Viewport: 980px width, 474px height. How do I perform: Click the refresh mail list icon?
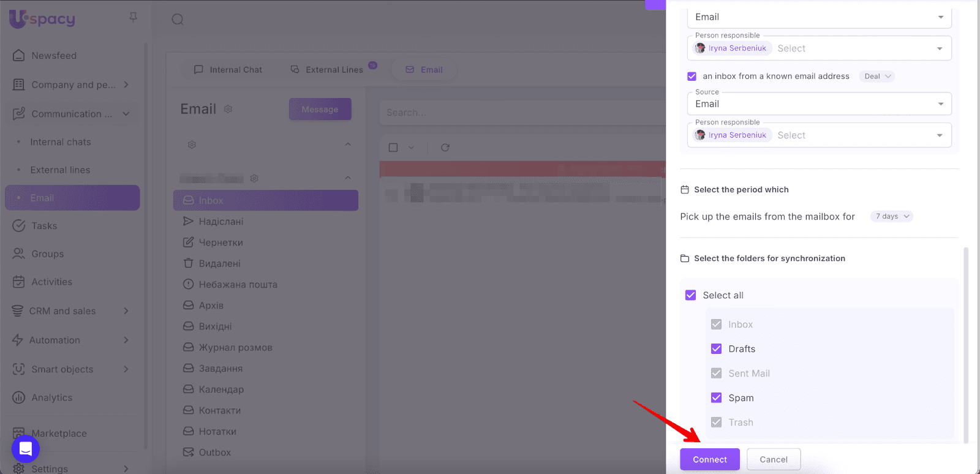click(445, 148)
